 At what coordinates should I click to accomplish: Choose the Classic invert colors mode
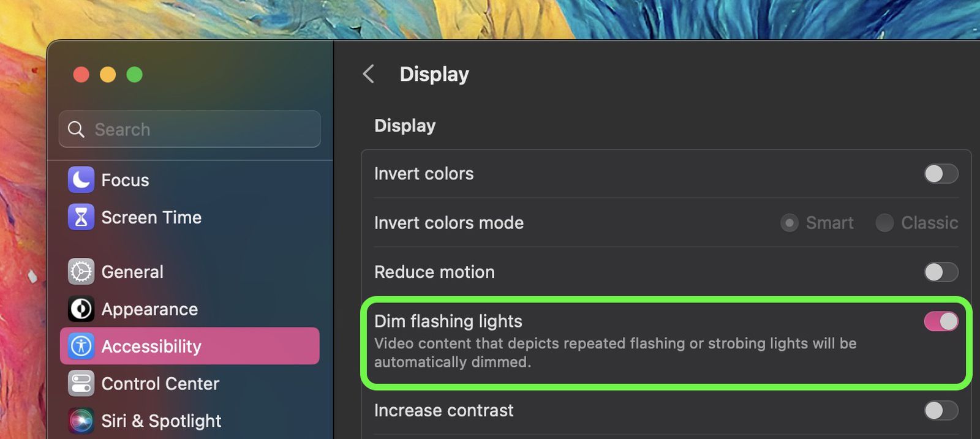(x=885, y=223)
